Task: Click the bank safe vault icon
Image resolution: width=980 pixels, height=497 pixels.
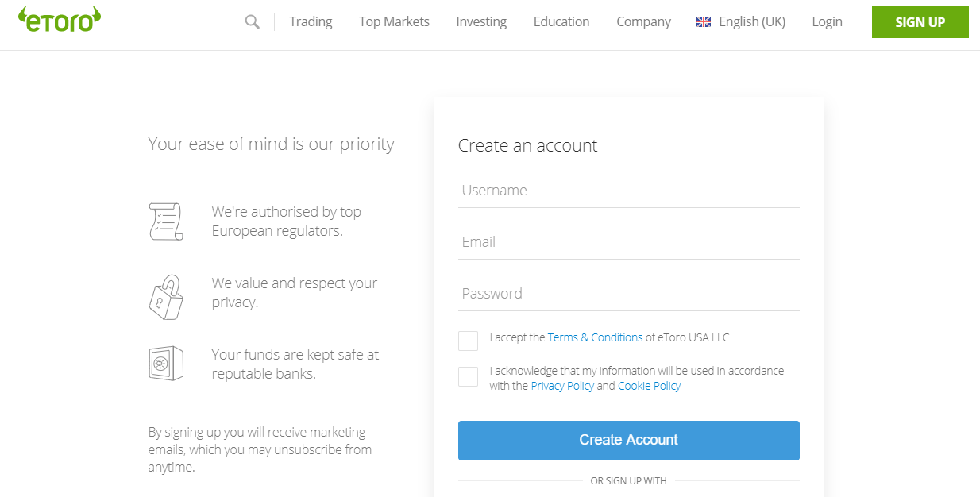Action: coord(166,364)
